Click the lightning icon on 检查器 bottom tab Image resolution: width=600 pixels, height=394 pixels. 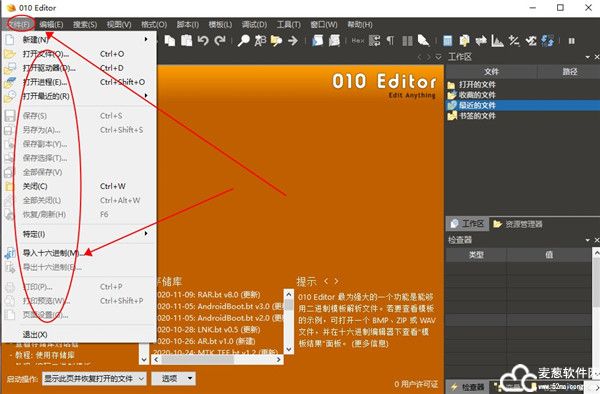coord(454,387)
